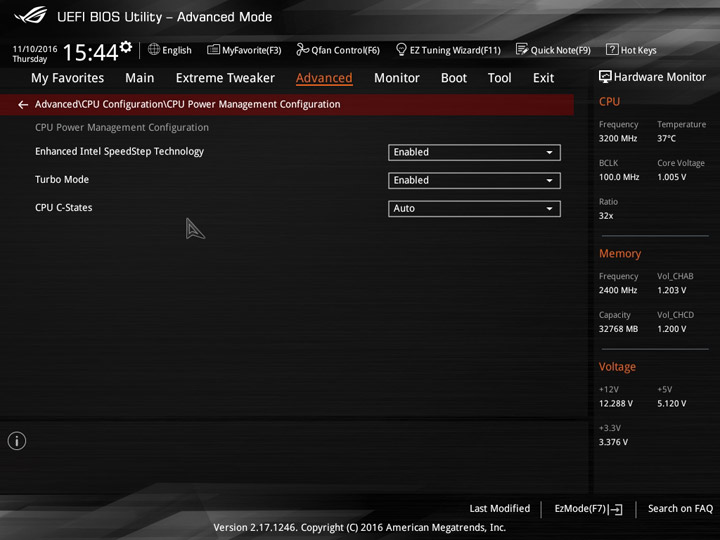This screenshot has width=720, height=540.
Task: Click the 15:44 clock display
Action: pyautogui.click(x=91, y=52)
